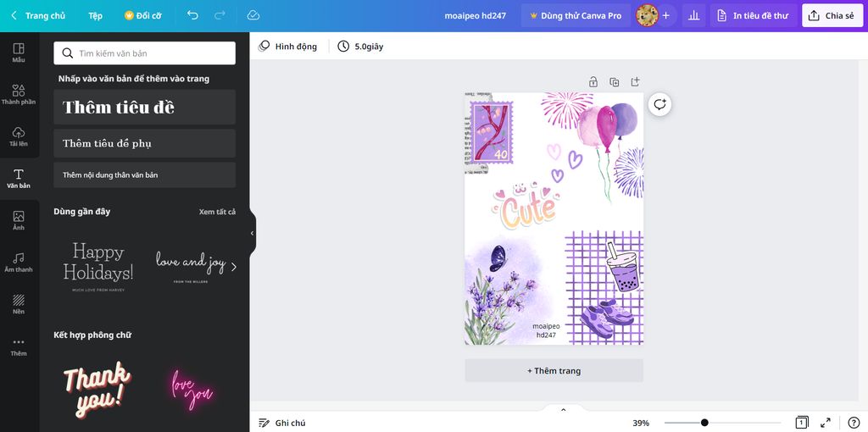The height and width of the screenshot is (432, 868).
Task: Go back to Trang chủ
Action: (x=38, y=15)
